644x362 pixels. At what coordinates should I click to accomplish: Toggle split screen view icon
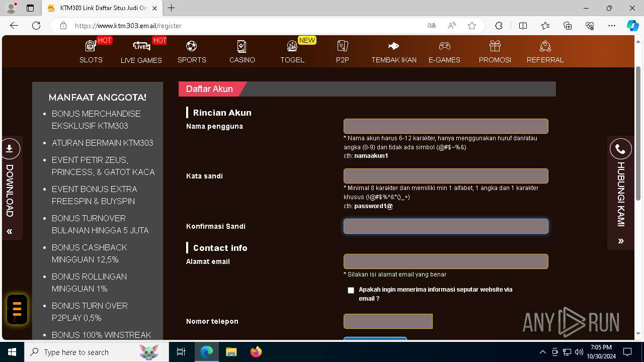pos(523,26)
